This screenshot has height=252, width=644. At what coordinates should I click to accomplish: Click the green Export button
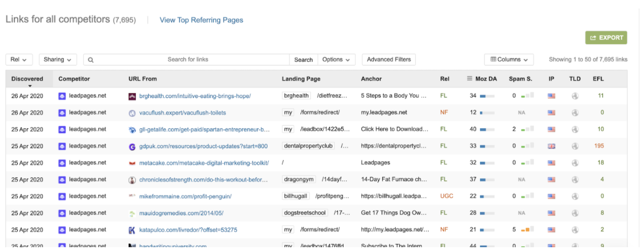(x=606, y=38)
